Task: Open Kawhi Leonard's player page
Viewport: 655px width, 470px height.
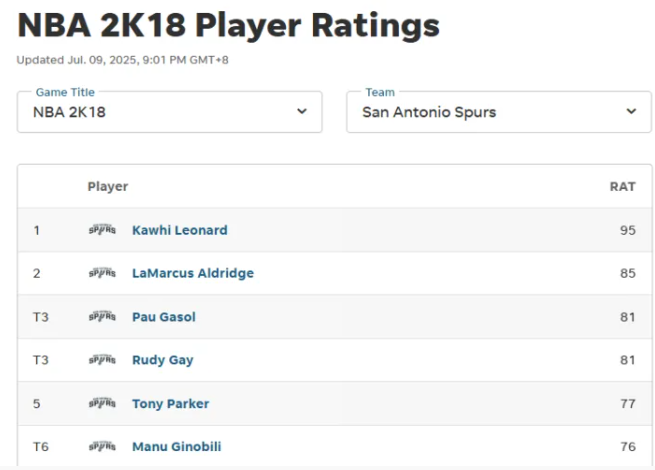Action: tap(180, 230)
